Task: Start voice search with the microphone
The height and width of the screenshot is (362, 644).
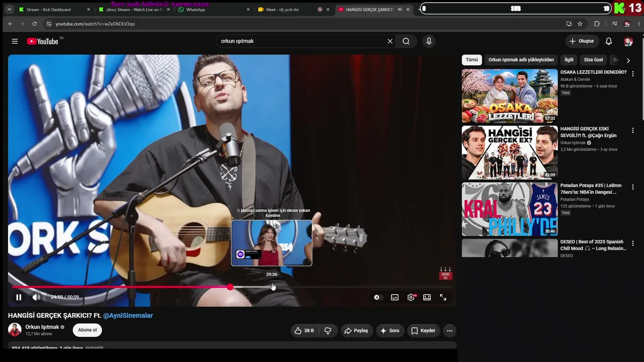Action: coord(429,41)
